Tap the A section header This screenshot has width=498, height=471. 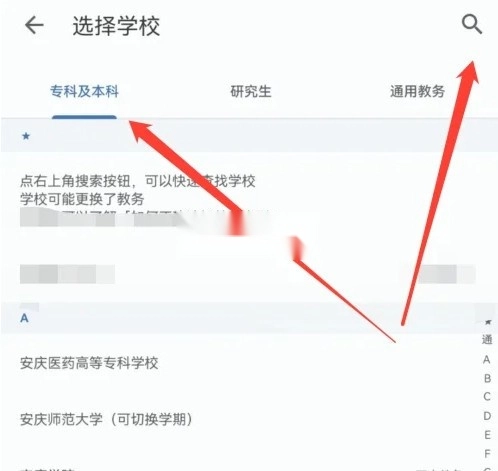point(24,318)
